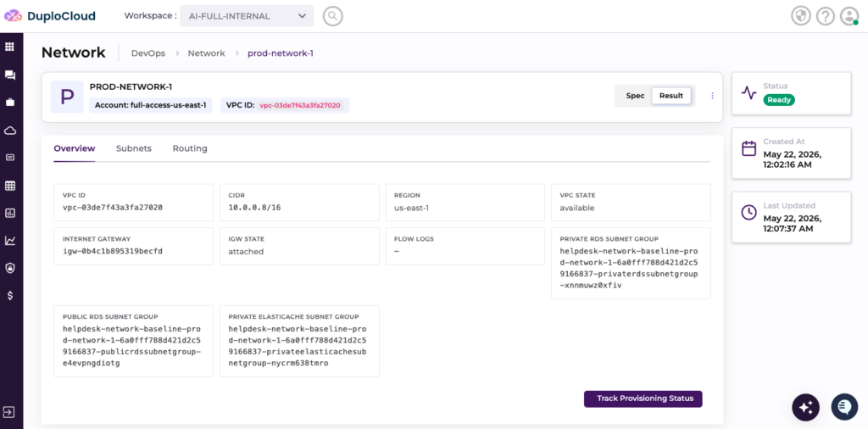The image size is (868, 429).
Task: Switch to the Routing tab
Action: (x=190, y=149)
